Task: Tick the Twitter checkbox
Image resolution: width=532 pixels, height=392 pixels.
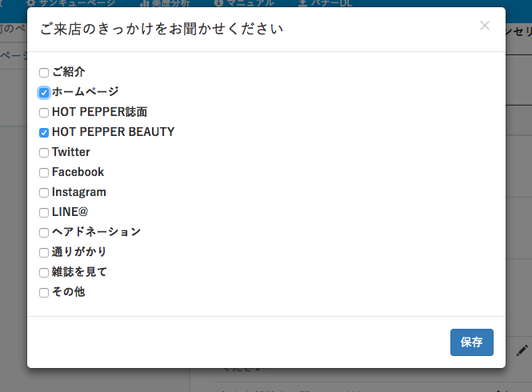Action: click(x=44, y=153)
